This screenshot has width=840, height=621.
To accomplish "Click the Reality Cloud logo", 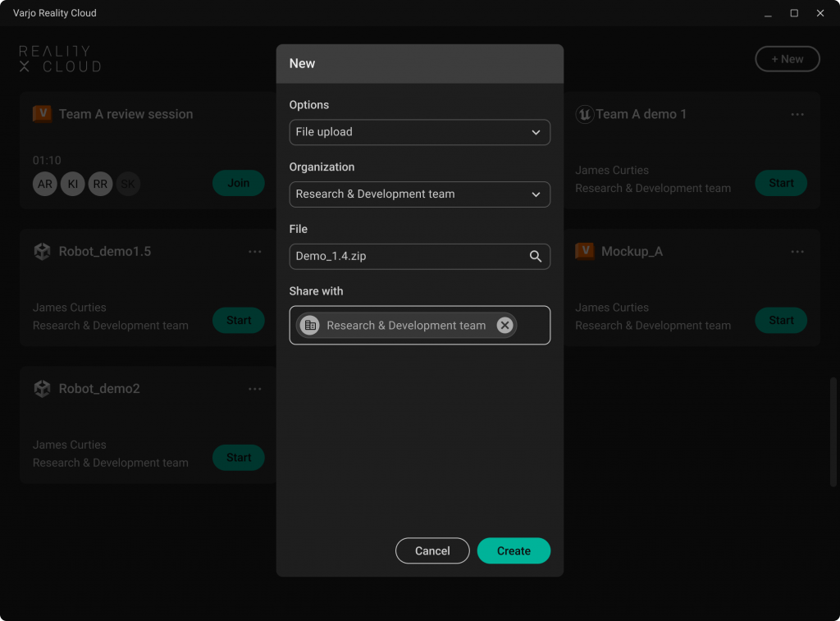I will click(60, 59).
